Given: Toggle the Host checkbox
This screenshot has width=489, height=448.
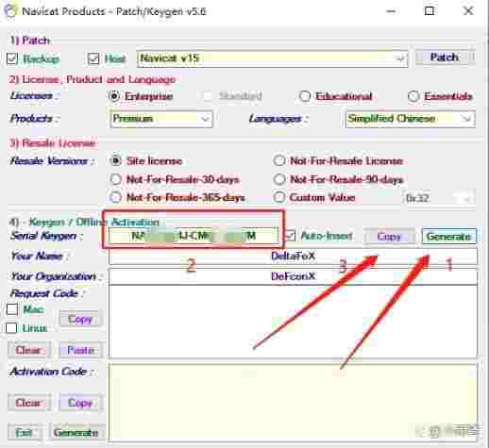Looking at the screenshot, I should (93, 58).
